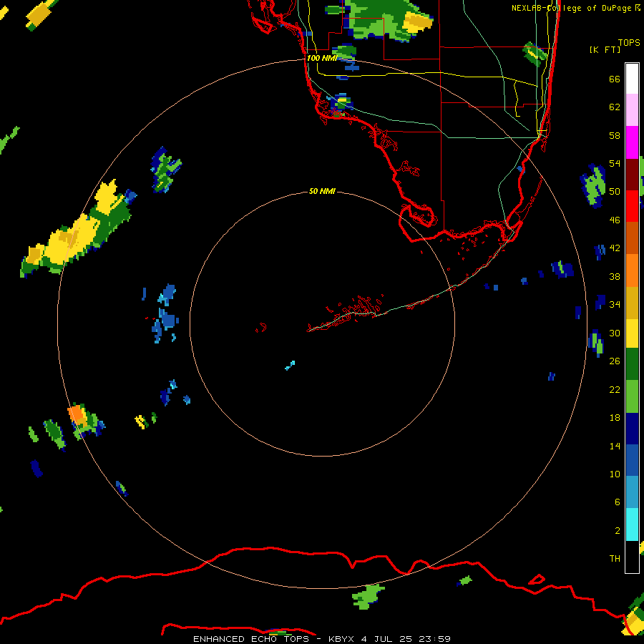Click the medium blue legend swatch
The width and height of the screenshot is (644, 644).
coord(632,460)
